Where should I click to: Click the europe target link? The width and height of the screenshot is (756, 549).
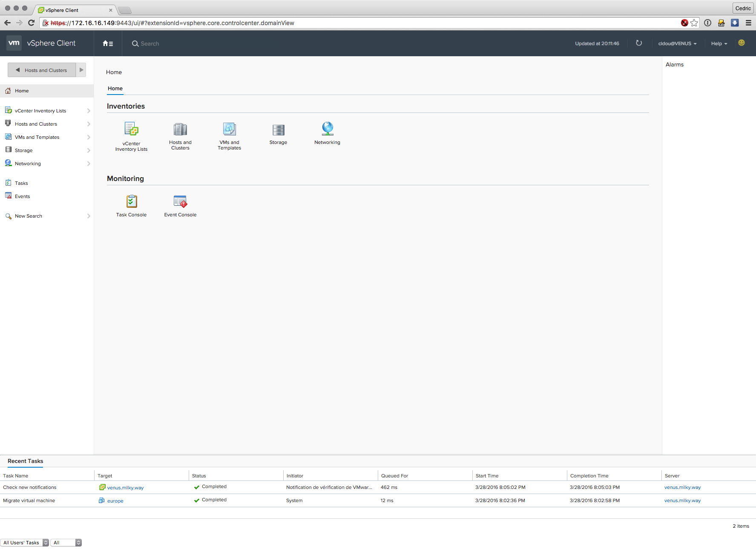(x=115, y=501)
